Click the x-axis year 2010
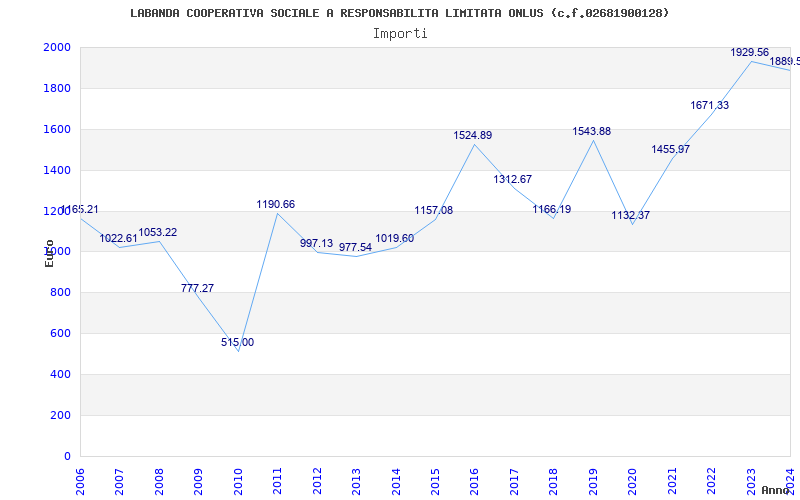 click(x=238, y=482)
